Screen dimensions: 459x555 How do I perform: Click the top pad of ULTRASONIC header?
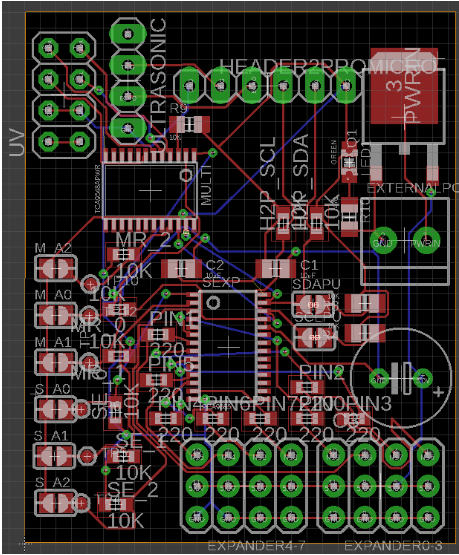tap(127, 34)
